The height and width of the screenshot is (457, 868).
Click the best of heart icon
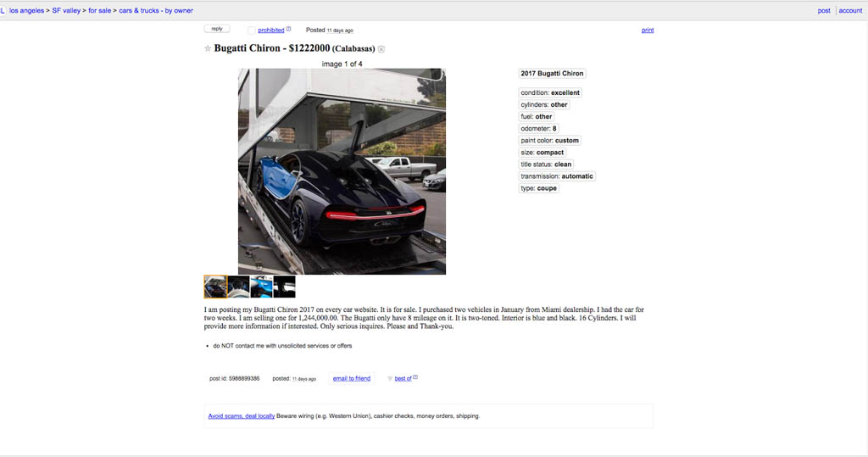tap(390, 379)
